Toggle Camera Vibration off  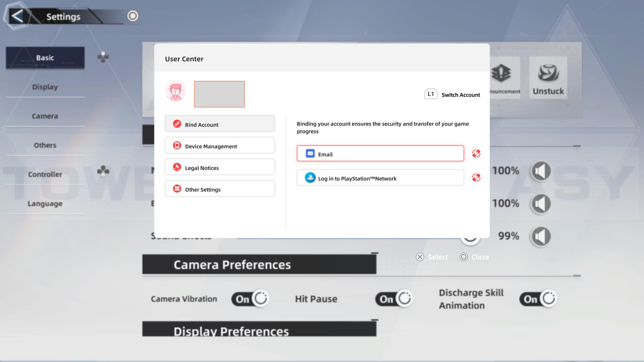tap(250, 298)
